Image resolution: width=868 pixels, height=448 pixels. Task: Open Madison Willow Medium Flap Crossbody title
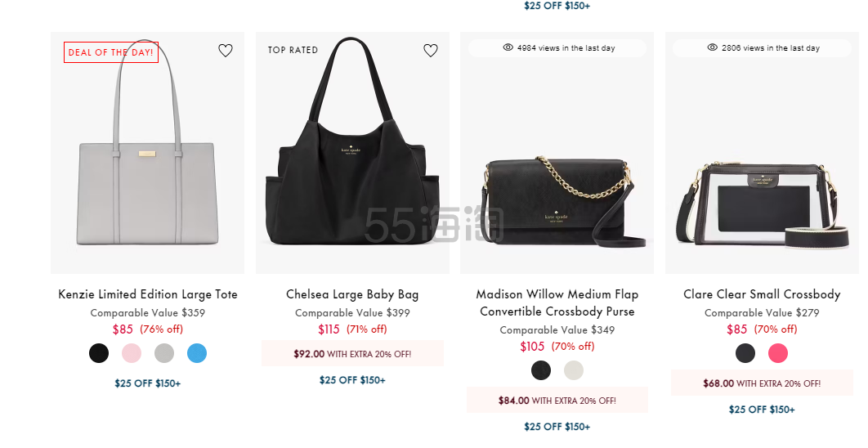coord(557,302)
